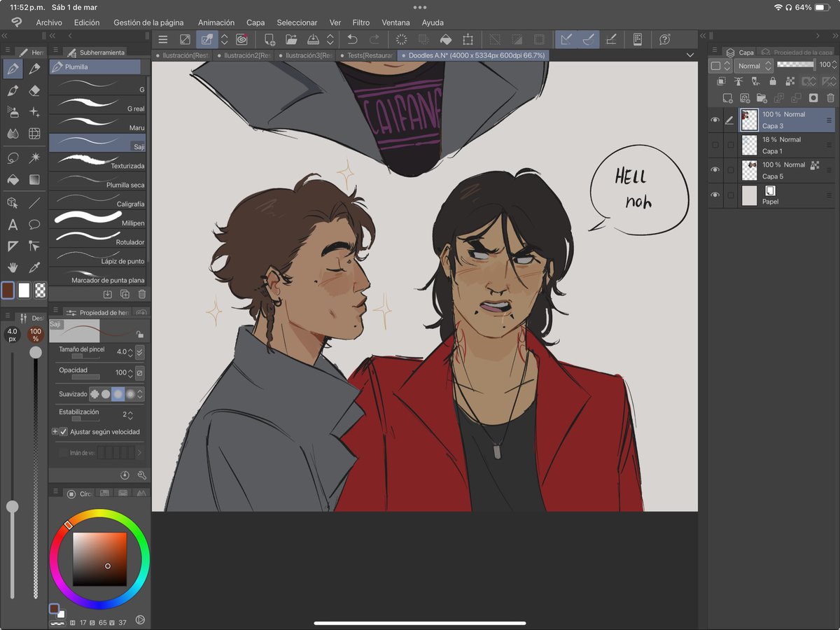Select the Magic Wand auto-select tool
This screenshot has width=840, height=630.
(x=34, y=157)
